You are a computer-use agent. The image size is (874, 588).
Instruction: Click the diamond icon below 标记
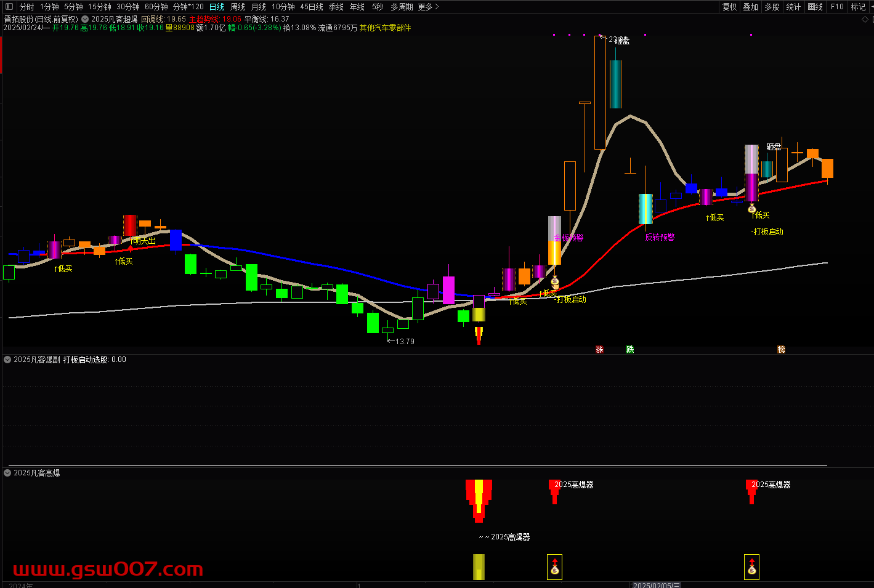coord(865,20)
